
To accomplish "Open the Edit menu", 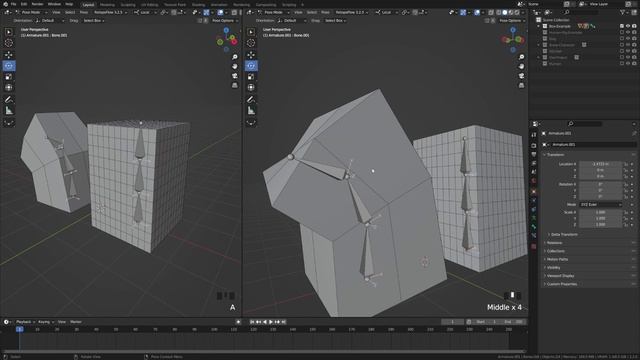I will click(x=24, y=4).
